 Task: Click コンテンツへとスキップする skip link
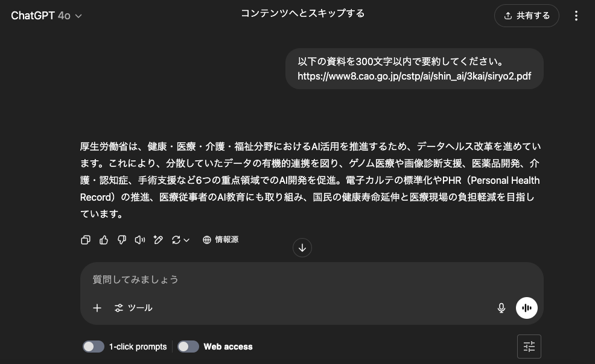point(302,14)
